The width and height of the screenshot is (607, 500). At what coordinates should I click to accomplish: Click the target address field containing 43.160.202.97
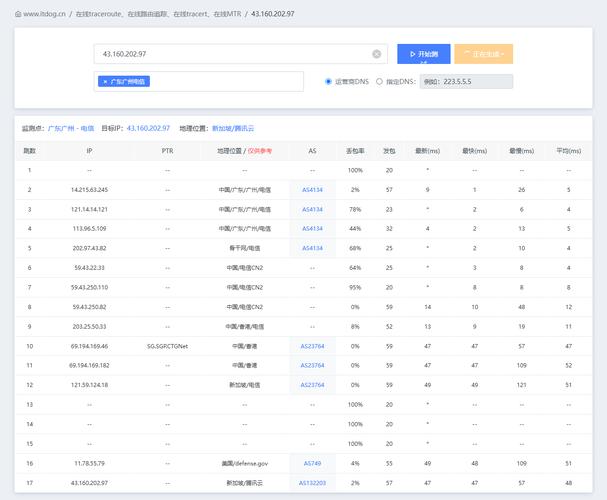point(240,54)
